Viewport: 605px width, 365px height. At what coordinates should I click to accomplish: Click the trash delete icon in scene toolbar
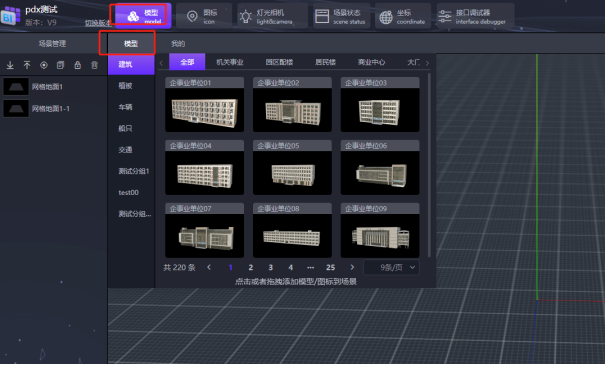coord(95,65)
